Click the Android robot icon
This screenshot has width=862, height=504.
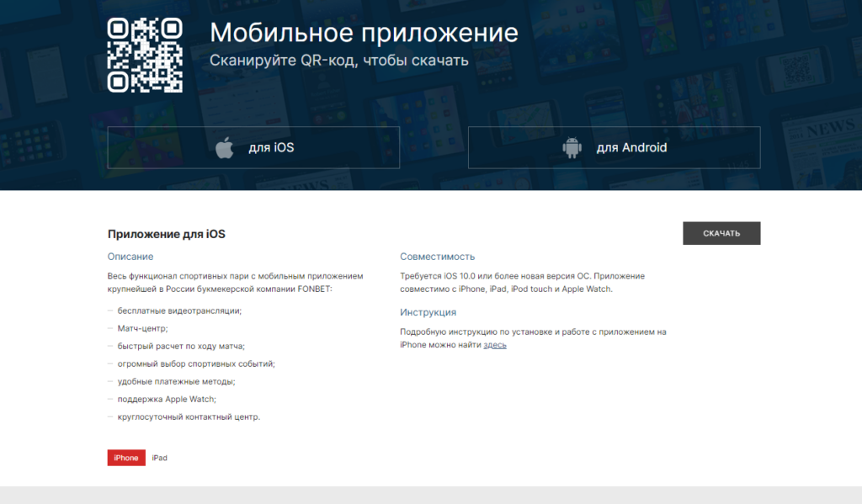pyautogui.click(x=572, y=147)
